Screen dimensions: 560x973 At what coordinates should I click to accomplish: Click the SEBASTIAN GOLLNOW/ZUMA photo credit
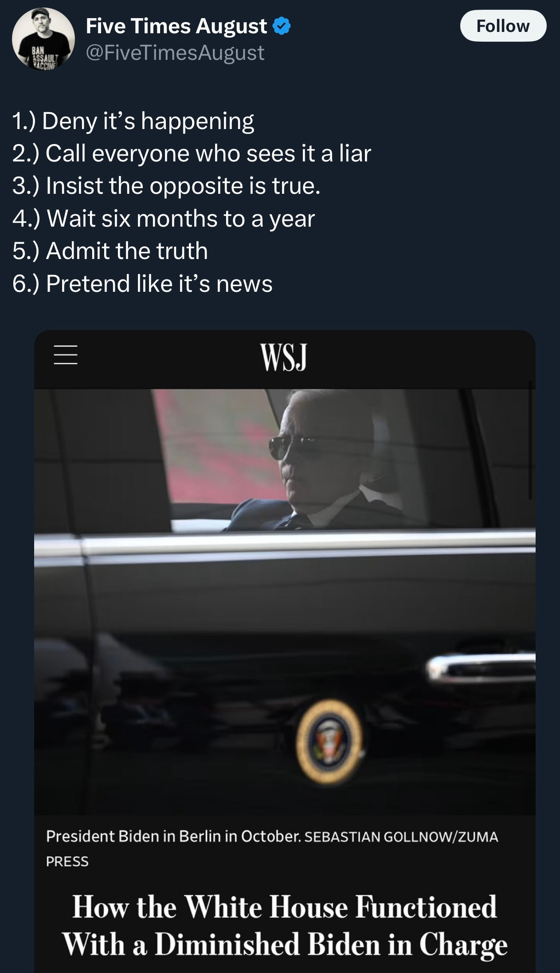pyautogui.click(x=272, y=849)
